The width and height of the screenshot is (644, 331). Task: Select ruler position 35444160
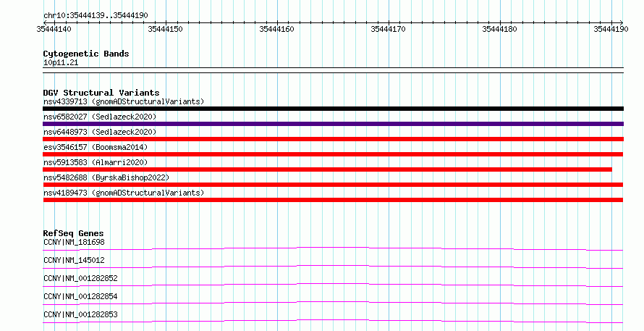pyautogui.click(x=277, y=29)
